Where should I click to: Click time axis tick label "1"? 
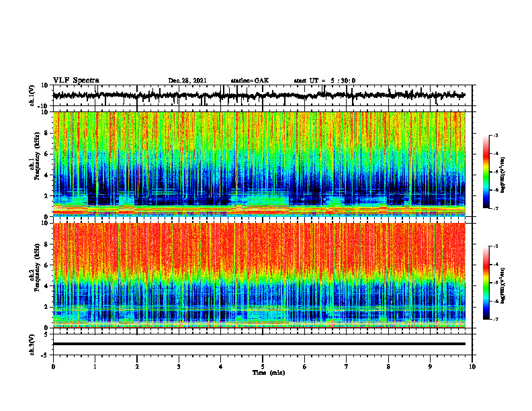coord(95,367)
